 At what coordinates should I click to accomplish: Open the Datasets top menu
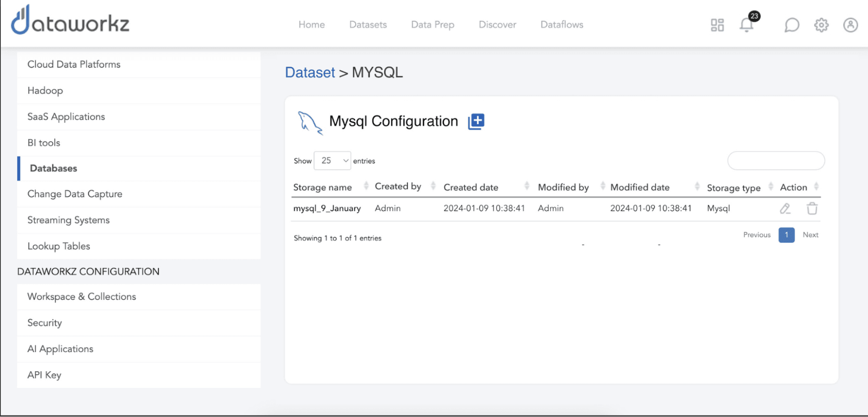coord(368,25)
